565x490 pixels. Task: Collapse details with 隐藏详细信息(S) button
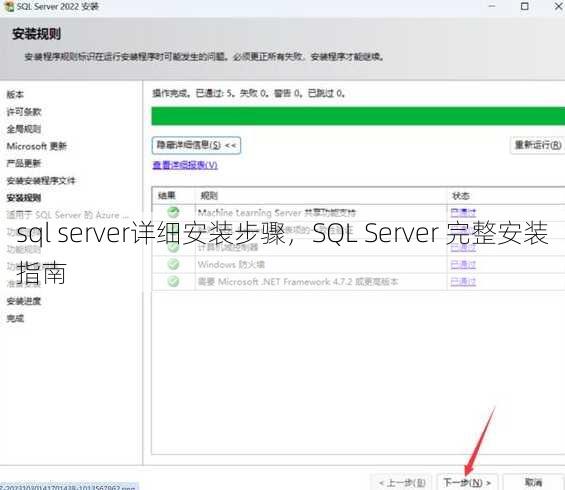(196, 146)
